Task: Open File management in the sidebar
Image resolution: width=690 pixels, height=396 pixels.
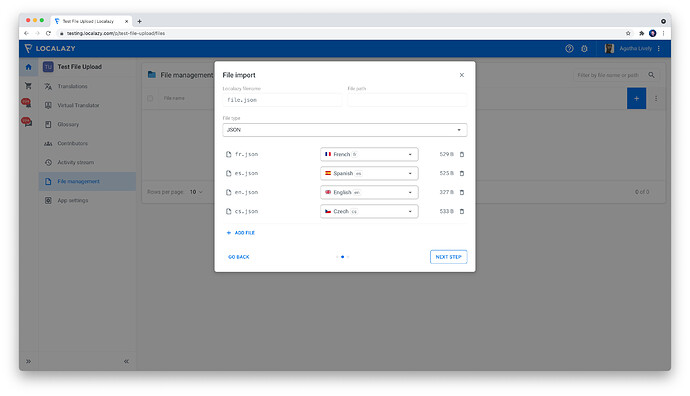Action: (x=87, y=181)
